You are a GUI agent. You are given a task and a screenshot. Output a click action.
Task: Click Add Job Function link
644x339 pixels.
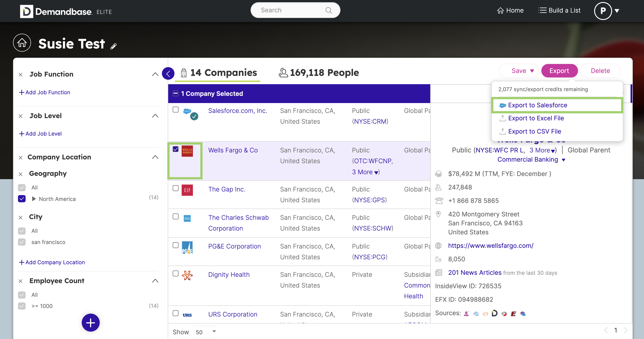[44, 92]
